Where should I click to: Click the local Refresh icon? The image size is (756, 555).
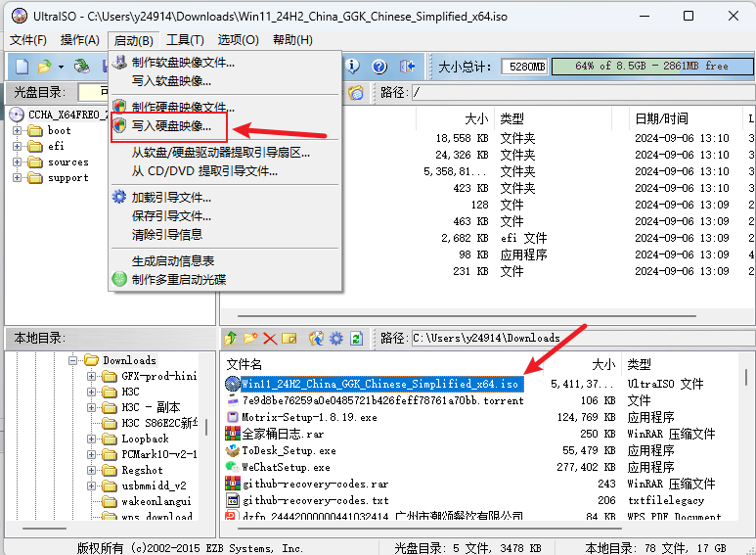click(356, 339)
